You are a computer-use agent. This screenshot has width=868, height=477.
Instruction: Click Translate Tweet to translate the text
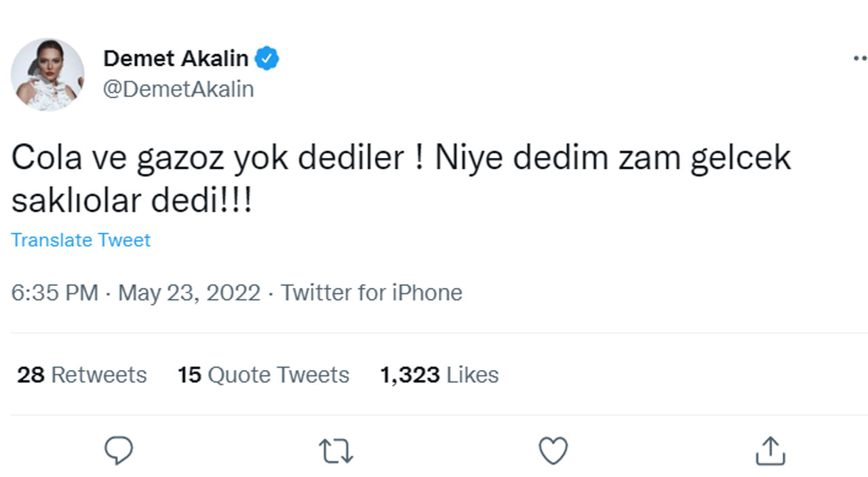tap(81, 240)
